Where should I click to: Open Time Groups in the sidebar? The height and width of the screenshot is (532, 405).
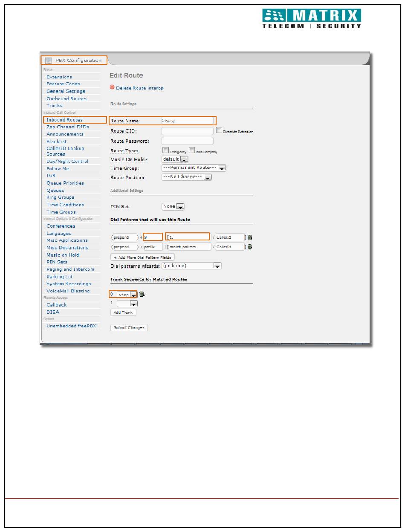[x=61, y=212]
